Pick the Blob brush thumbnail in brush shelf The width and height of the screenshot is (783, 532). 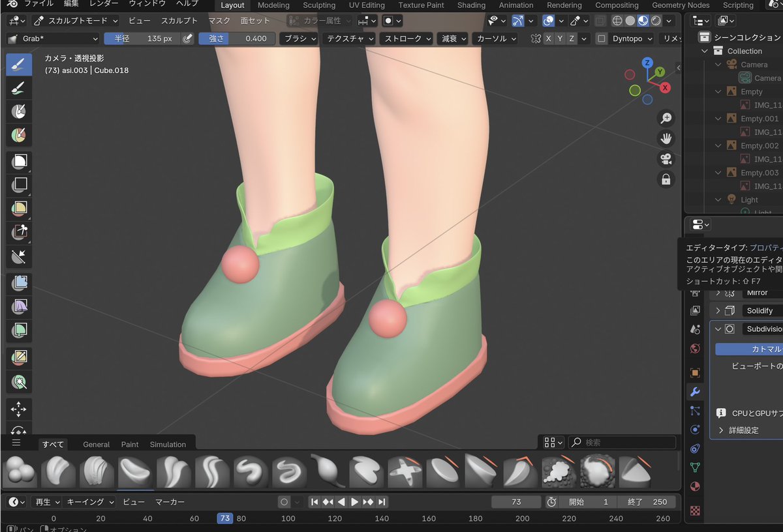(x=20, y=471)
